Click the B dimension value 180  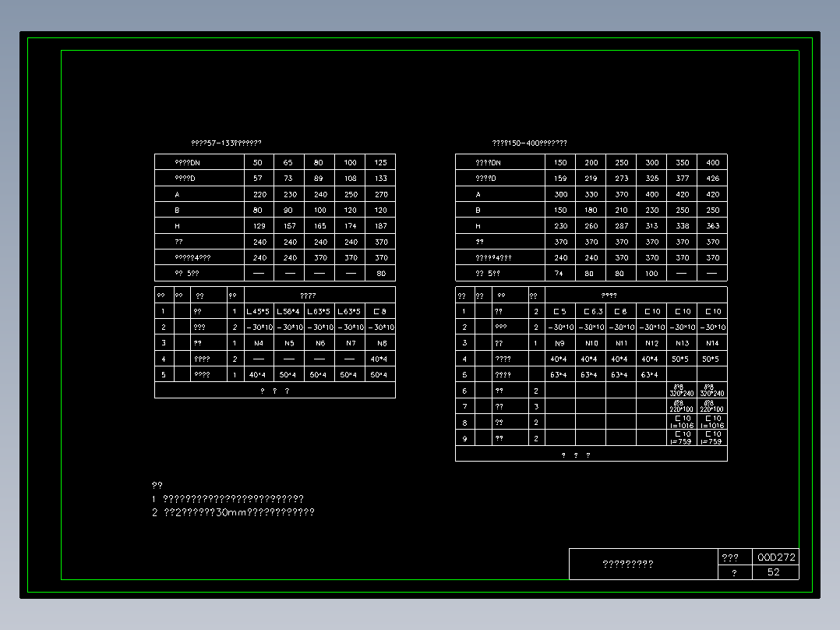pos(591,211)
